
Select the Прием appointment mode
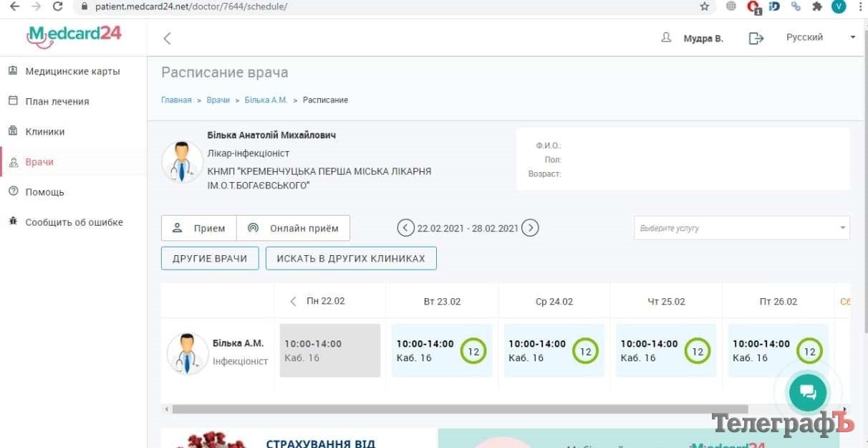point(199,229)
